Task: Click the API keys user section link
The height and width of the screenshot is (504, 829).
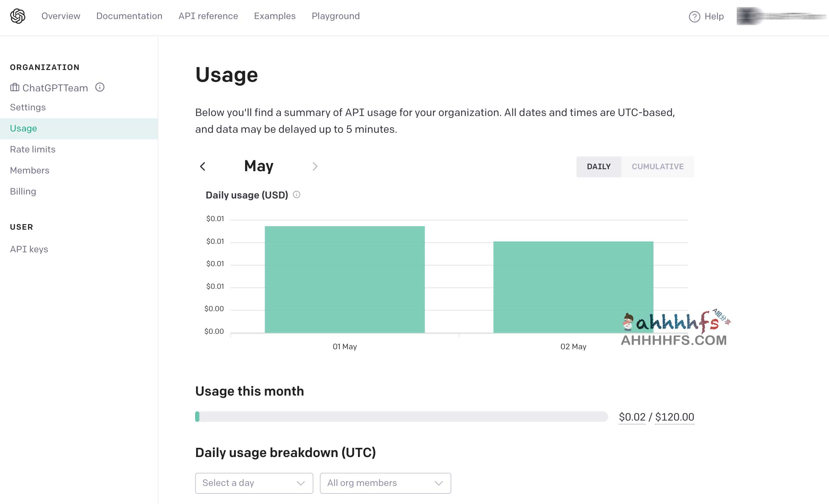Action: point(29,249)
